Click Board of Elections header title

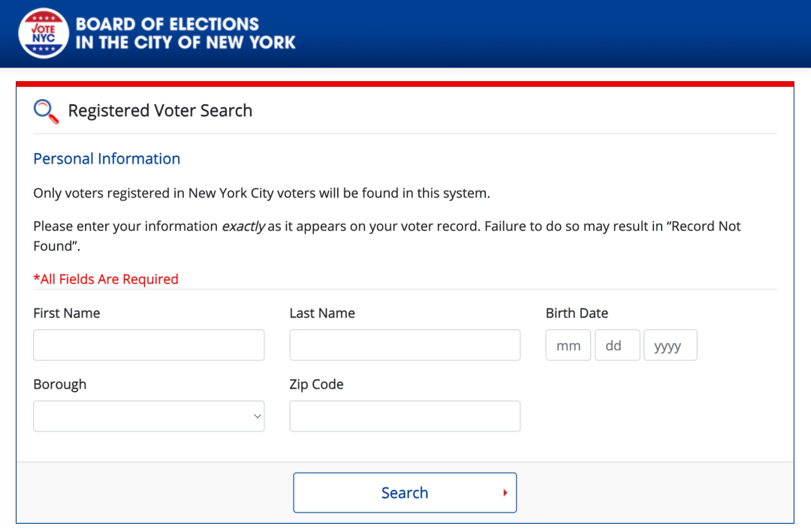185,33
